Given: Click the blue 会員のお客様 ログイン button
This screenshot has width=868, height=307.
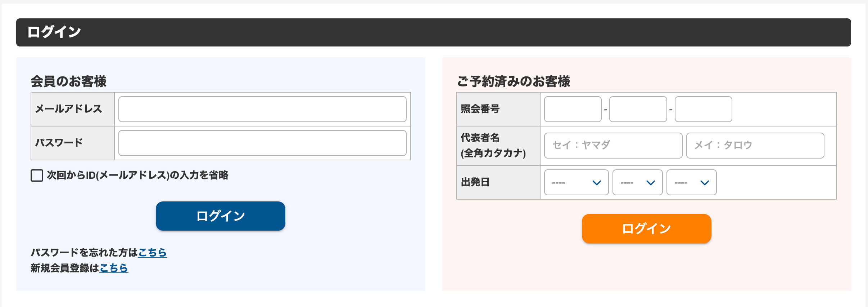Looking at the screenshot, I should [x=220, y=215].
